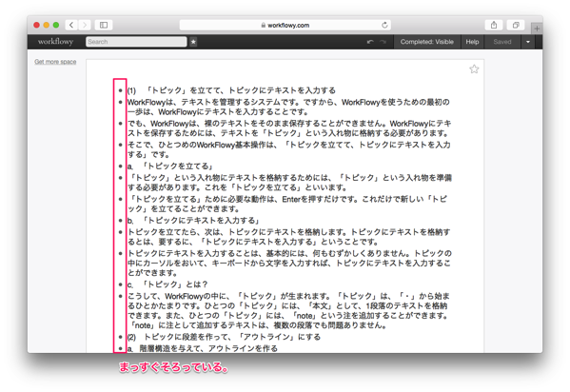
Task: Click the bullet of 'こうして、WorkFlowyの中に'
Action: pos(120,296)
